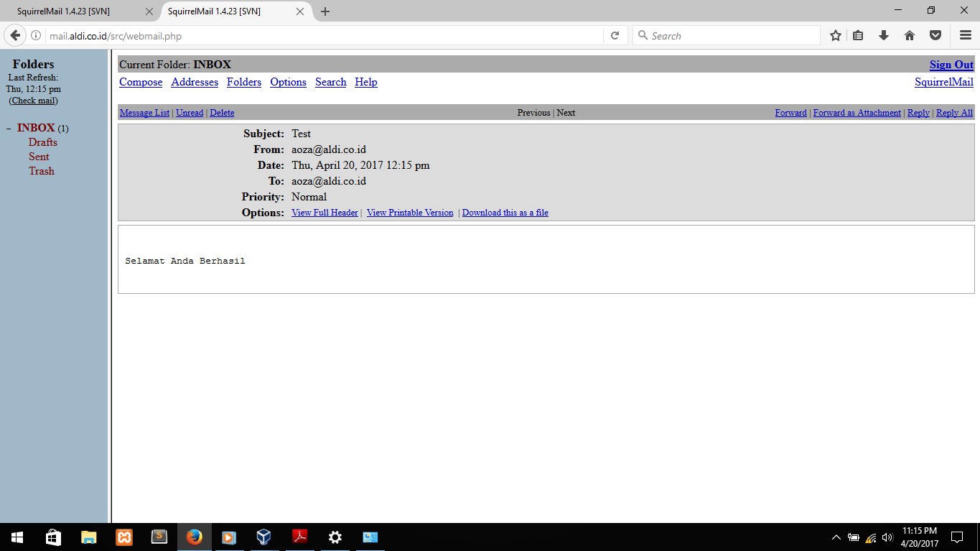Open the Folders menu link
Viewport: 980px width, 551px height.
[x=244, y=82]
